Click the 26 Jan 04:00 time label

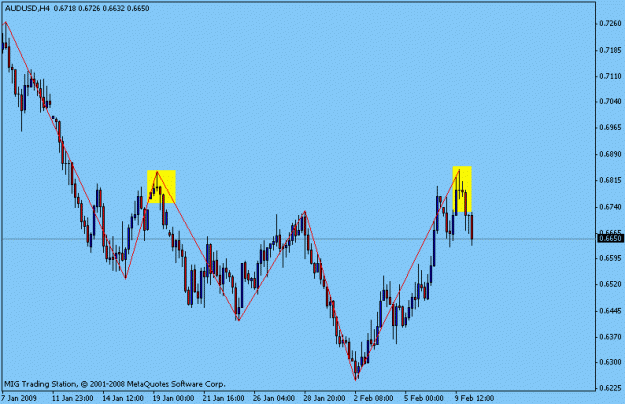pyautogui.click(x=274, y=398)
